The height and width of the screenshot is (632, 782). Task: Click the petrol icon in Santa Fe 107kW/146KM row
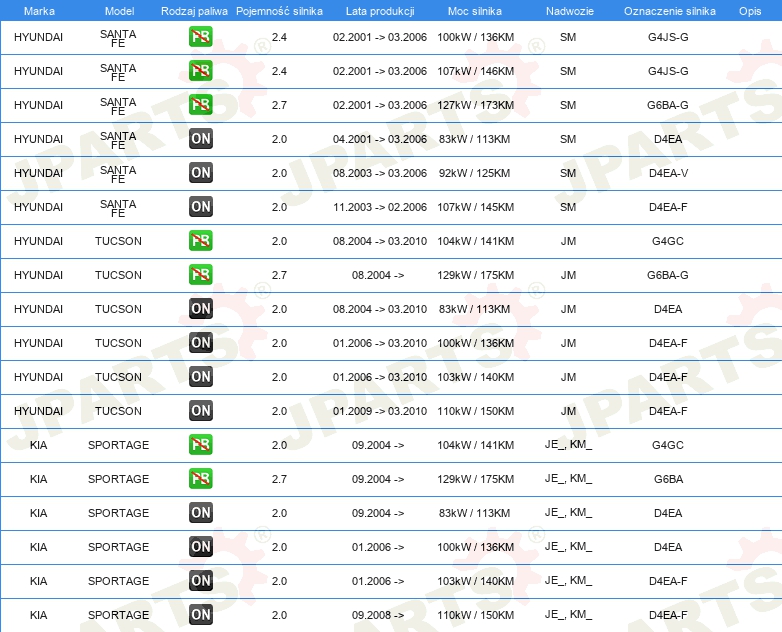click(200, 71)
